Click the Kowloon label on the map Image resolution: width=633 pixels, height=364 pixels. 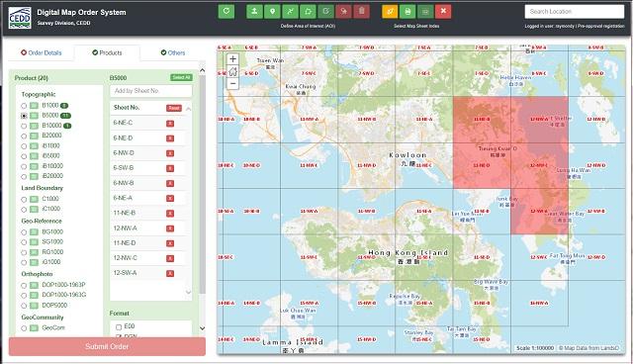(x=407, y=155)
